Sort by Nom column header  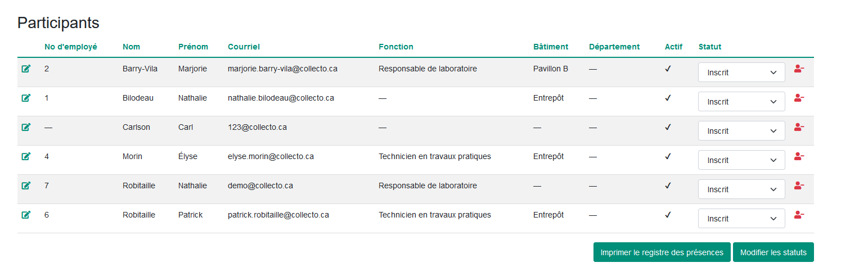point(131,47)
